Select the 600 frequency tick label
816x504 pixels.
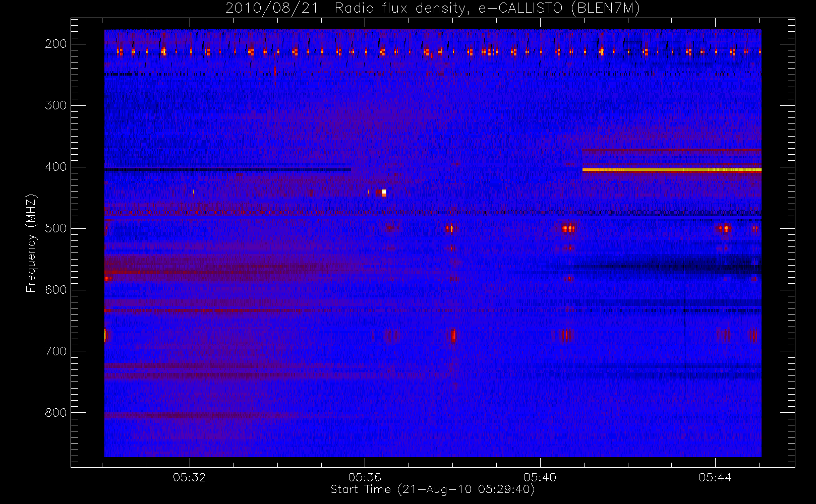[56, 290]
